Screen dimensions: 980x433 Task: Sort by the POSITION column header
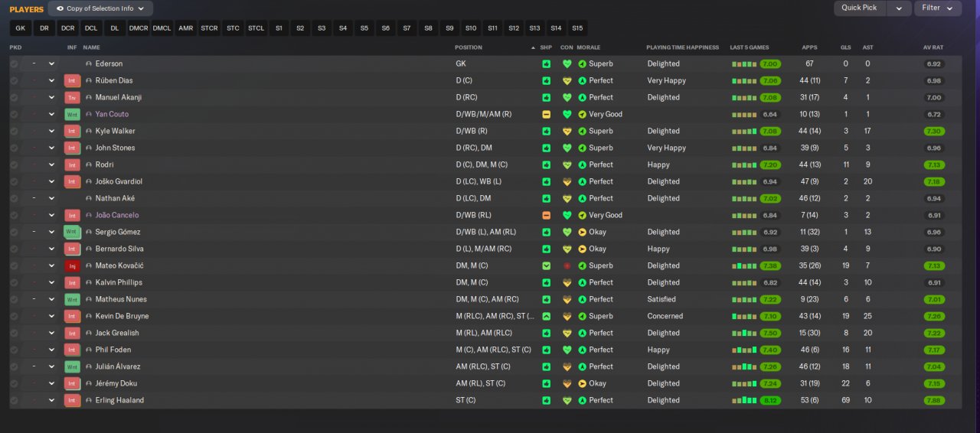coord(469,47)
